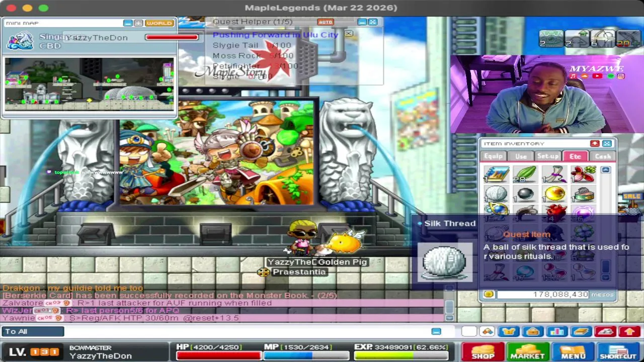The width and height of the screenshot is (644, 362).
Task: Minimize the mini map panel
Action: click(x=128, y=23)
